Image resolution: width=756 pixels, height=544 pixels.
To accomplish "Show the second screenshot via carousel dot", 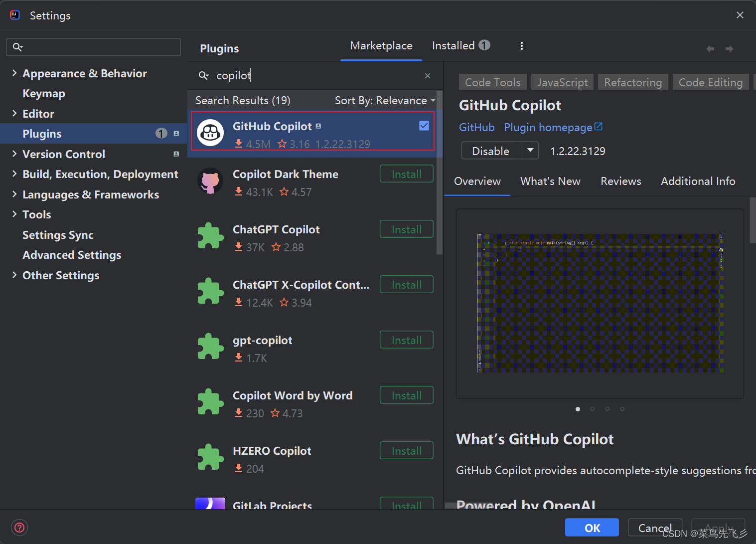I will pyautogui.click(x=593, y=409).
